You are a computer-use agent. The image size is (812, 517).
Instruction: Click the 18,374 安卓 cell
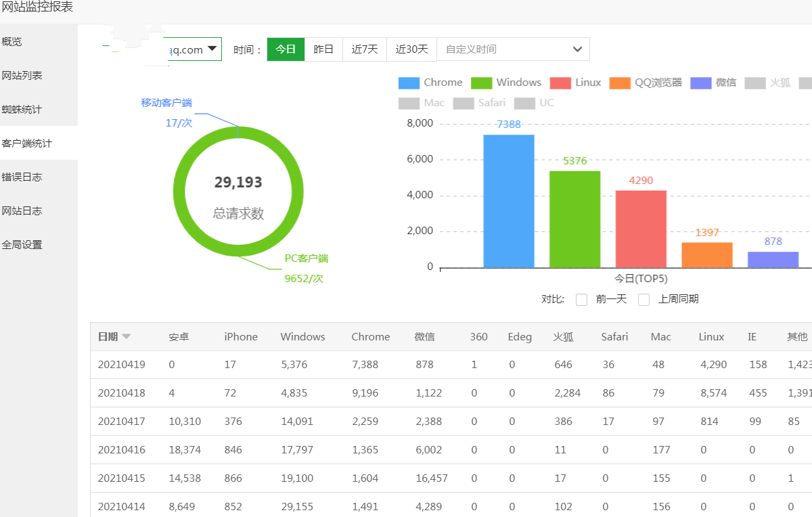coord(185,450)
